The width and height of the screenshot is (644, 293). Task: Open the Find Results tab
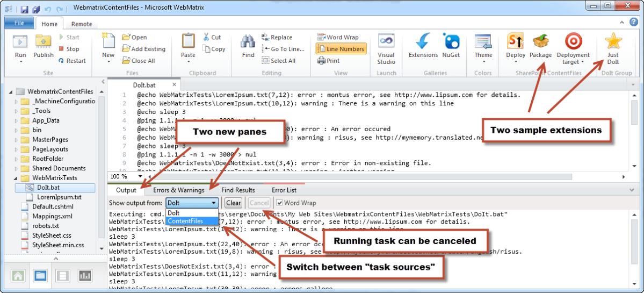[238, 190]
